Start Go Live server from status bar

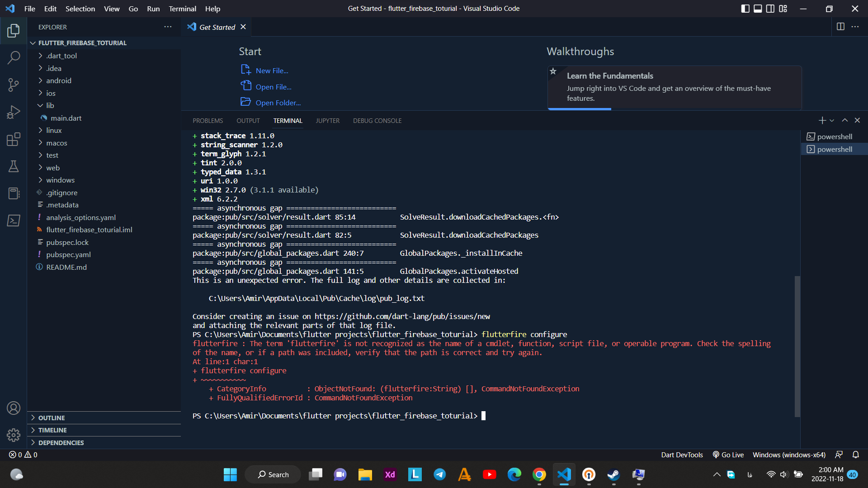tap(728, 455)
